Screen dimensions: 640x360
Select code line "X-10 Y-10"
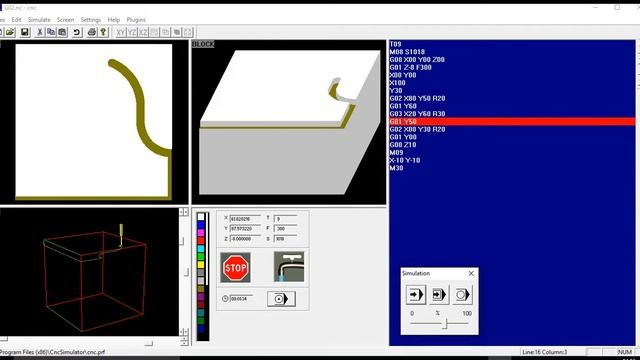click(404, 160)
